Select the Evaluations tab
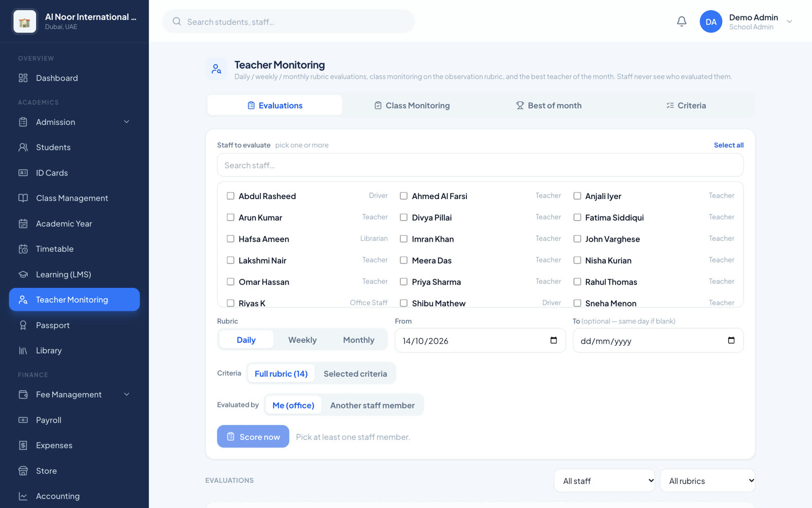 tap(275, 105)
